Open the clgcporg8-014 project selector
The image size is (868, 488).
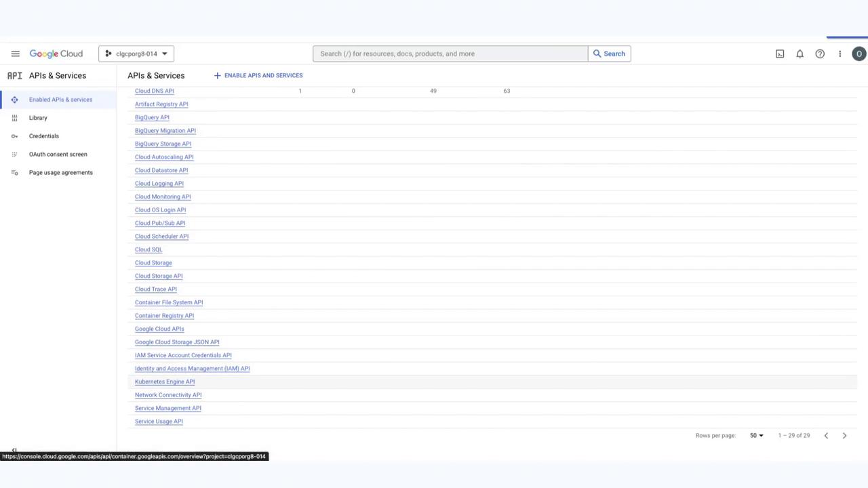(136, 54)
